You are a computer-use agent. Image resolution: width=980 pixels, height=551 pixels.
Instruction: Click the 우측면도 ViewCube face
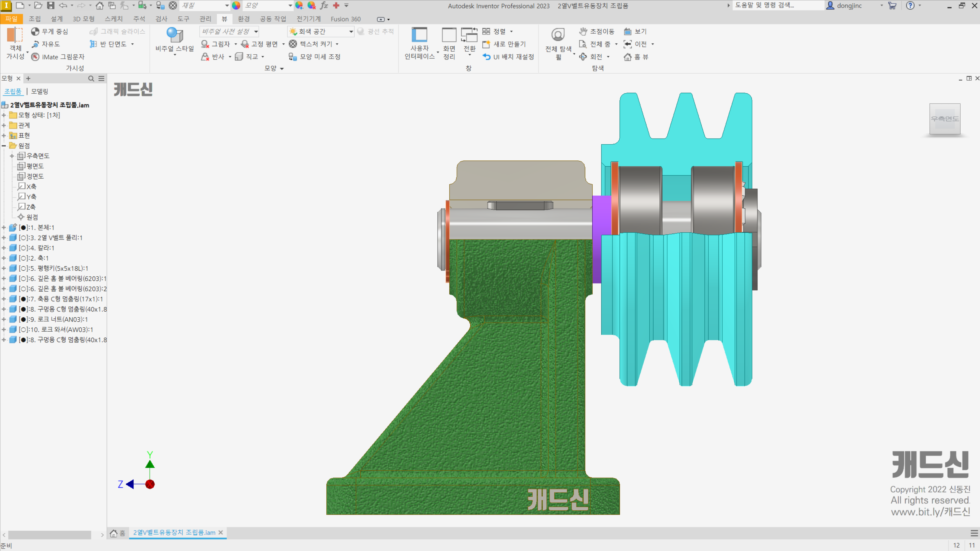(x=945, y=119)
